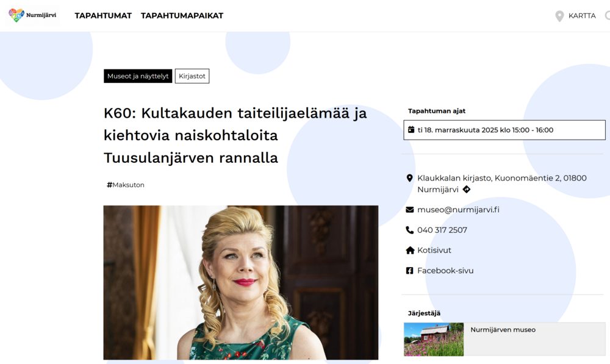The image size is (610, 364).
Task: Click the Nurmijärvi heart logo
Action: point(17,15)
